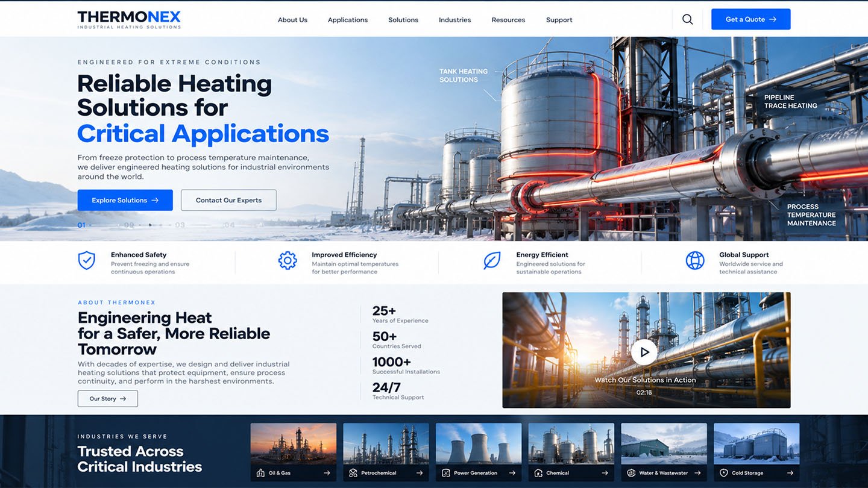The width and height of the screenshot is (868, 488).
Task: Click the Chemical industry icon
Action: (x=538, y=473)
